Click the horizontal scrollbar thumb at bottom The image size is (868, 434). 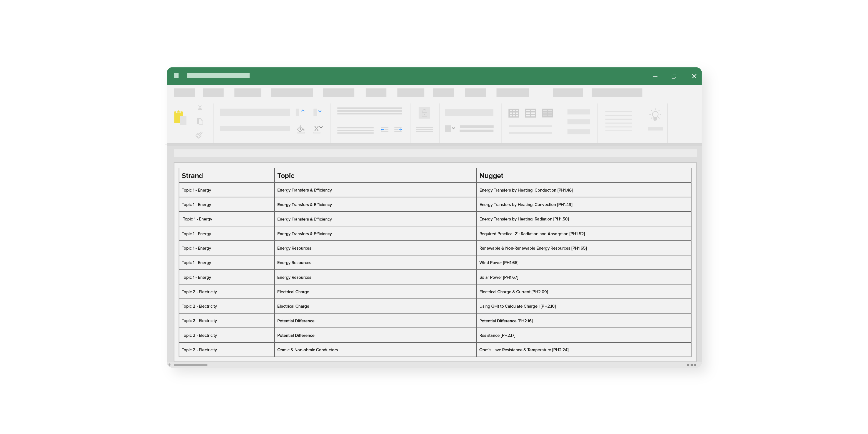click(x=190, y=365)
